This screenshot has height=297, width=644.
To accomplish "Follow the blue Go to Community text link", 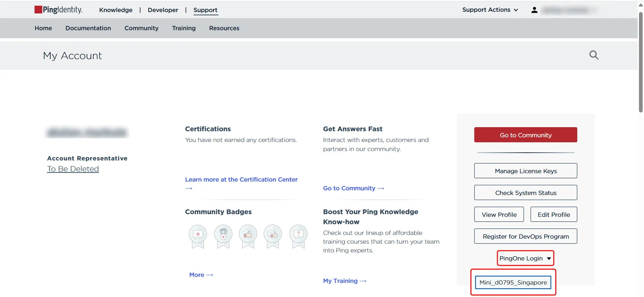I will point(354,188).
